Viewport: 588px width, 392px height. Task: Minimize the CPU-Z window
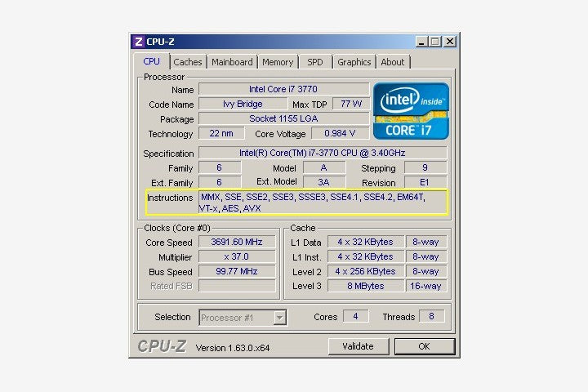pos(421,42)
